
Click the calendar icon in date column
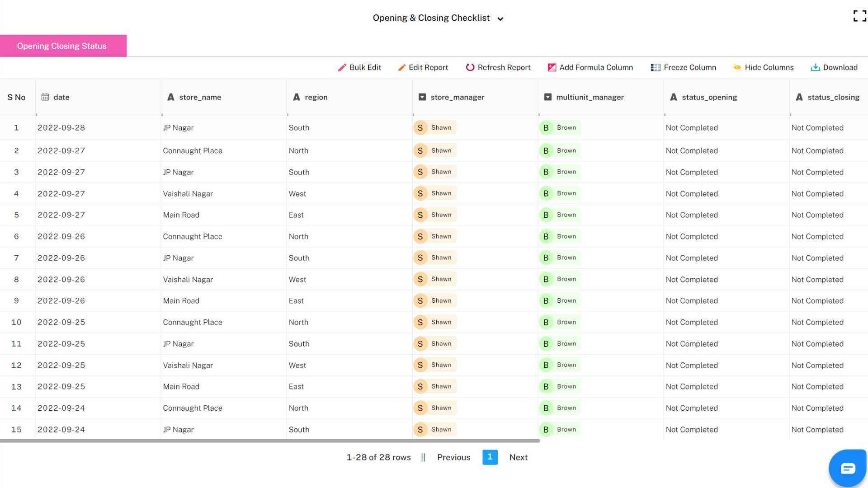tap(45, 97)
